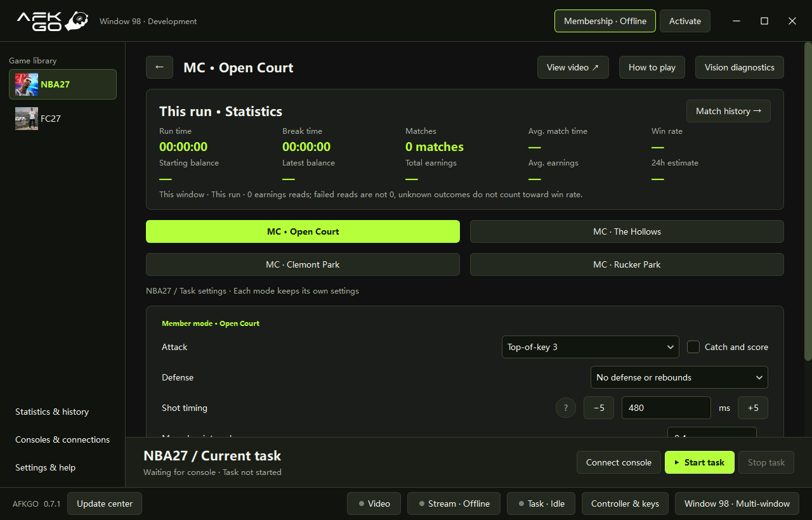Decrease shot timing with −5 button
The width and height of the screenshot is (812, 520).
(599, 408)
